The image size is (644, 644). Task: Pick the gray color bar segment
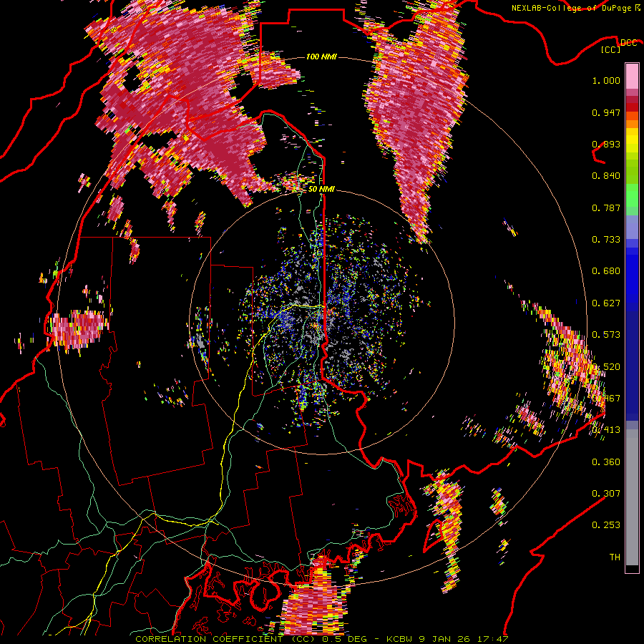point(632,497)
